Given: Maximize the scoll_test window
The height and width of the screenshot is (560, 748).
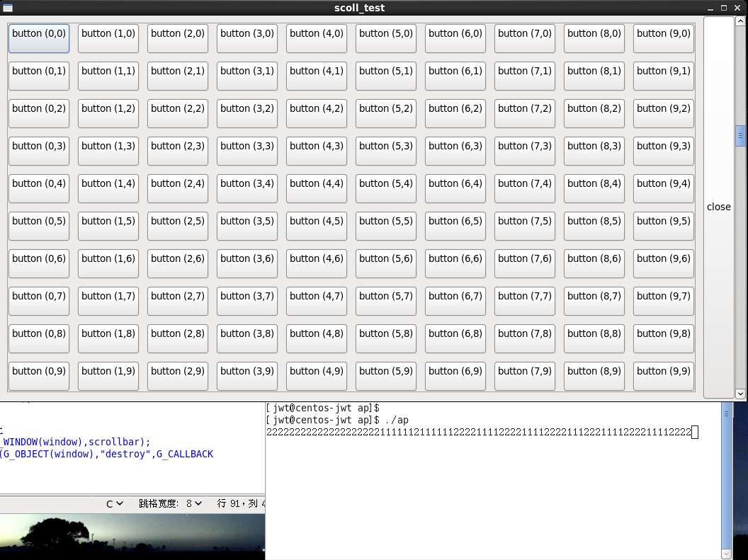Looking at the screenshot, I should [724, 8].
